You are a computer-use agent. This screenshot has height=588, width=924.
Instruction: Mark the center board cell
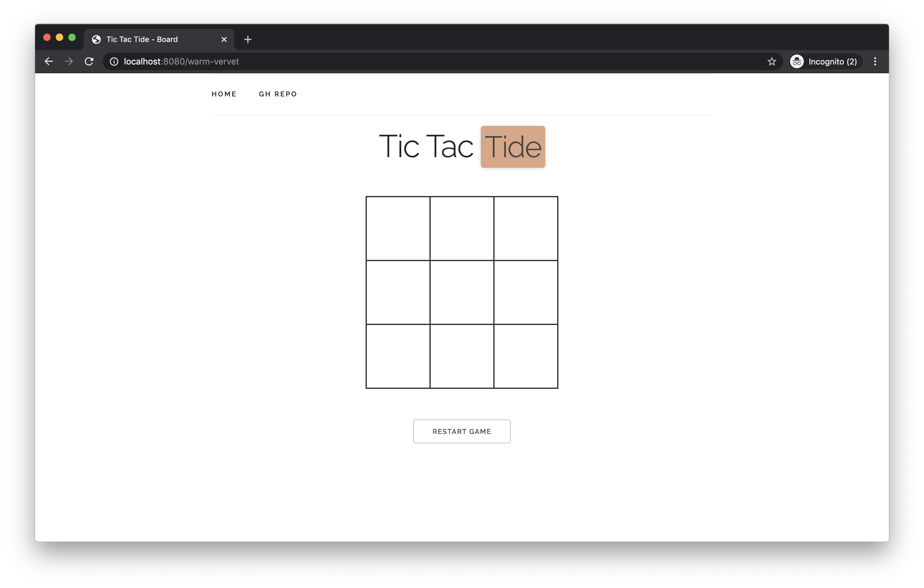point(462,292)
